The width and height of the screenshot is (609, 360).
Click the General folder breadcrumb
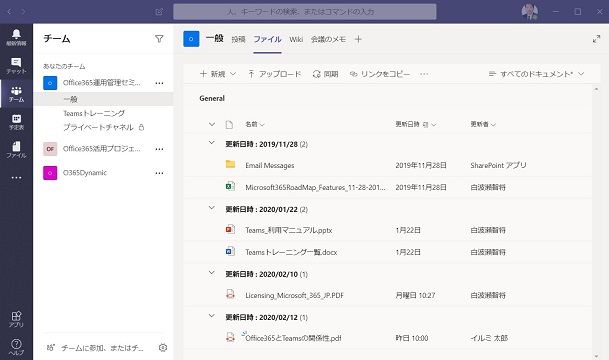(x=212, y=98)
